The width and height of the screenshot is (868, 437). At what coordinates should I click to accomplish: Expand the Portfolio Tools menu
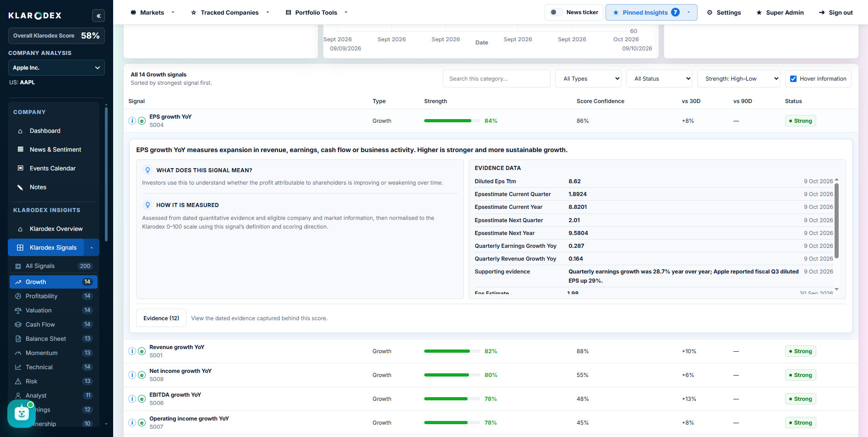point(317,12)
